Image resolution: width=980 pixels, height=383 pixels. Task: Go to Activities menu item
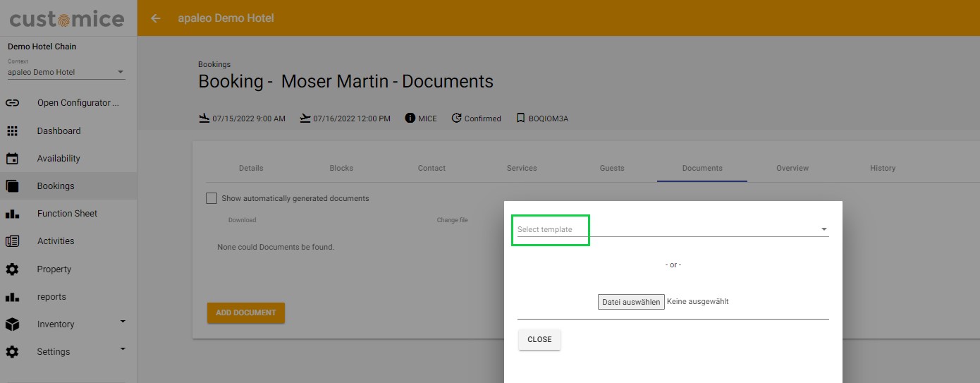click(x=68, y=241)
